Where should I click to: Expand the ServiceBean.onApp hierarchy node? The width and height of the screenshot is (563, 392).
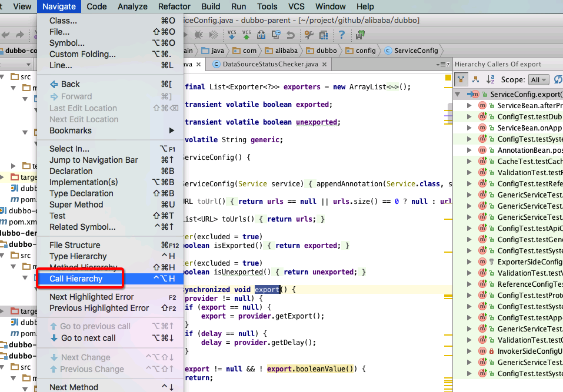[469, 128]
